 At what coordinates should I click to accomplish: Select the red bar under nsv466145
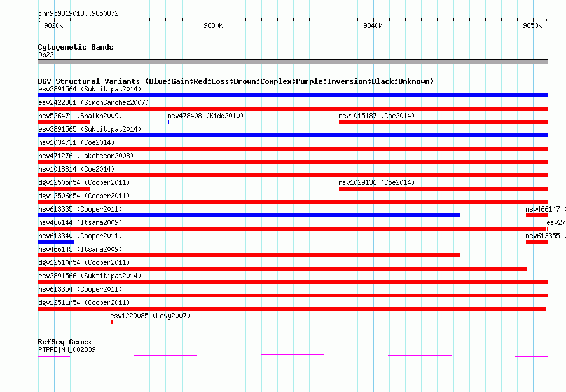[249, 255]
